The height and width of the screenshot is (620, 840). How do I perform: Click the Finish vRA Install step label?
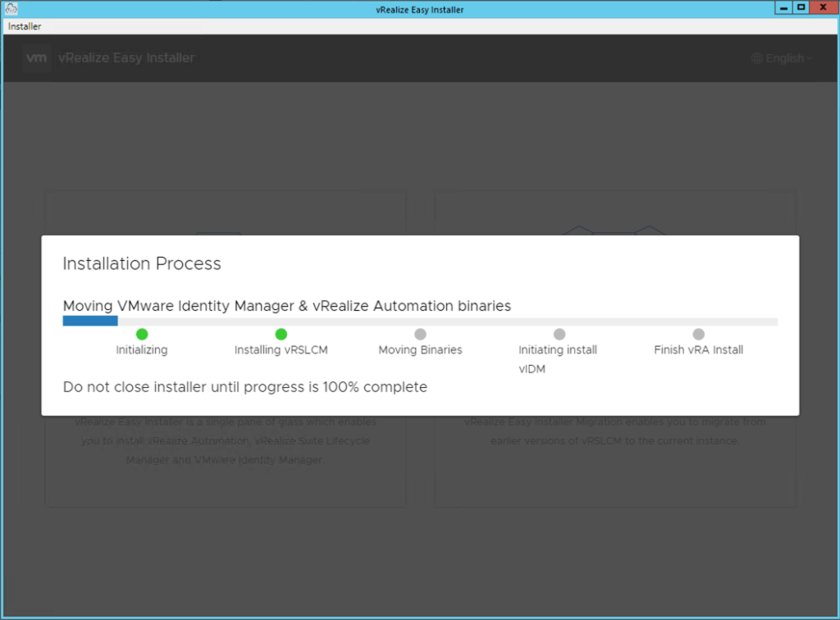[x=698, y=350]
